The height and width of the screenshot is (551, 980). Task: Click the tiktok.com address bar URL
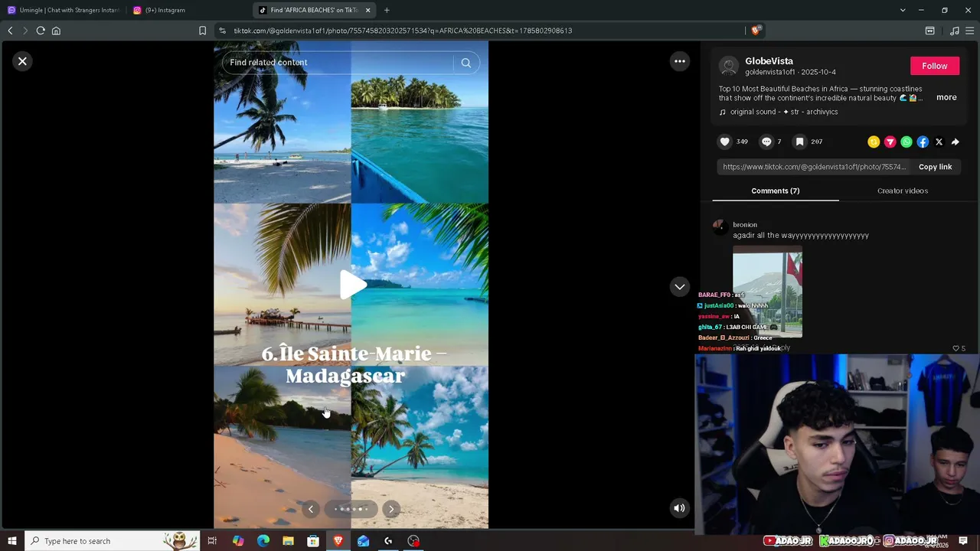pyautogui.click(x=403, y=31)
